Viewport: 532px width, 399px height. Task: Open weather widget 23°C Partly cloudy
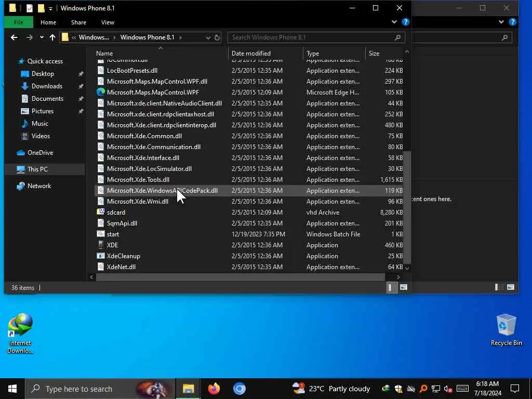click(x=331, y=389)
